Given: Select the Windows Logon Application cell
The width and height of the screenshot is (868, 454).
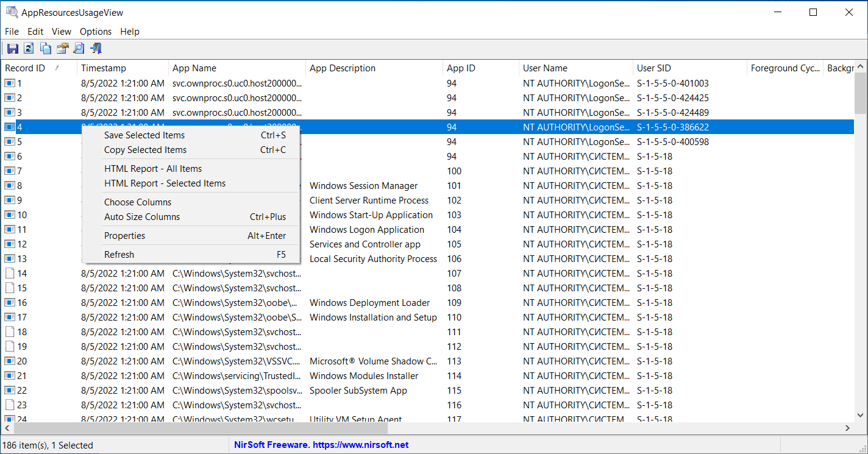Looking at the screenshot, I should point(367,230).
